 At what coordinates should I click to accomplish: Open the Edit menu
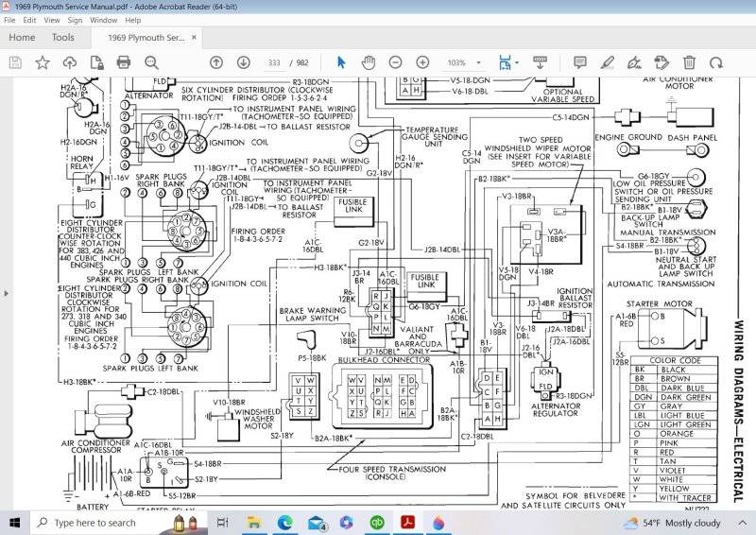coord(29,20)
